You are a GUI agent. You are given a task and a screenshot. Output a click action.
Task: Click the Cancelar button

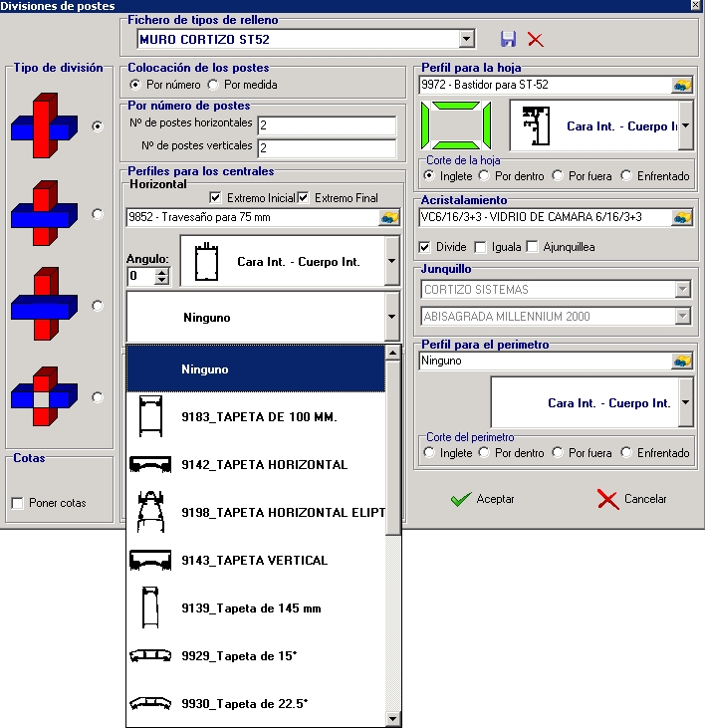(632, 499)
